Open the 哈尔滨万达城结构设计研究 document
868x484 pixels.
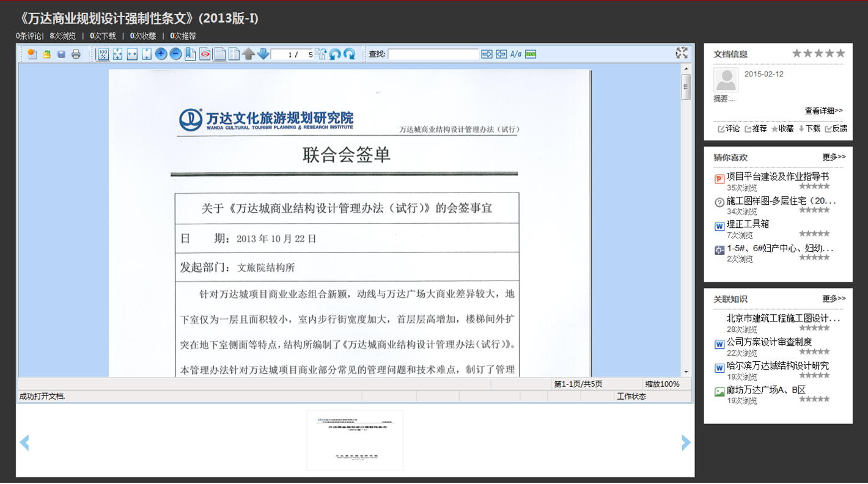point(778,366)
